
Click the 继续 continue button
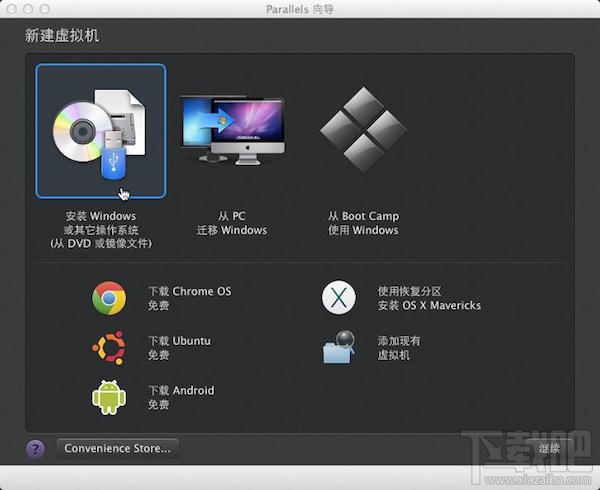[x=549, y=448]
